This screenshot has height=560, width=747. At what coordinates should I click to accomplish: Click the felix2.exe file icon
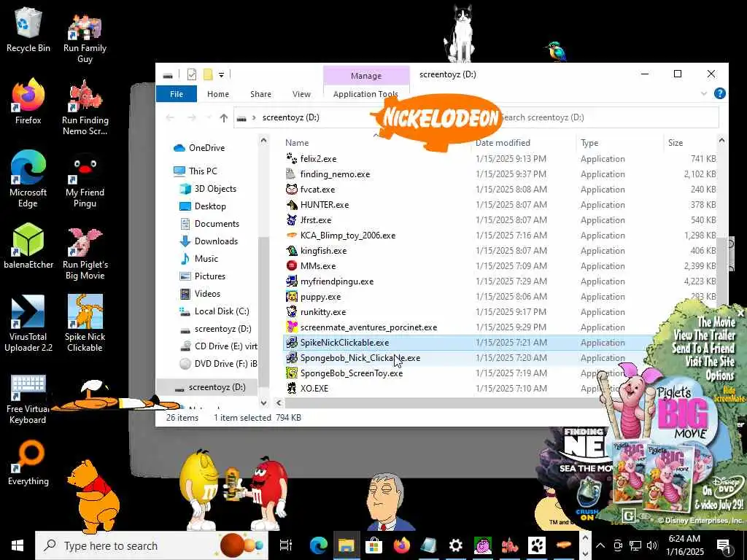292,158
